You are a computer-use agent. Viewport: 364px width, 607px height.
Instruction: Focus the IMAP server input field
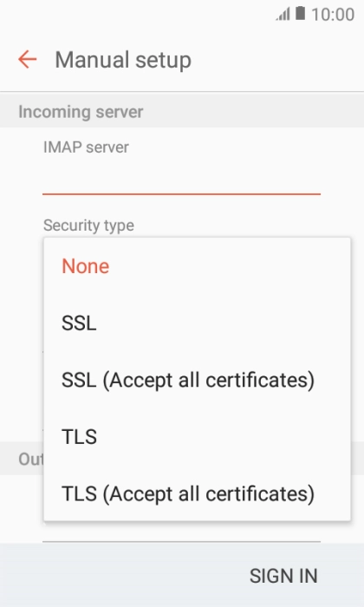coord(181,178)
